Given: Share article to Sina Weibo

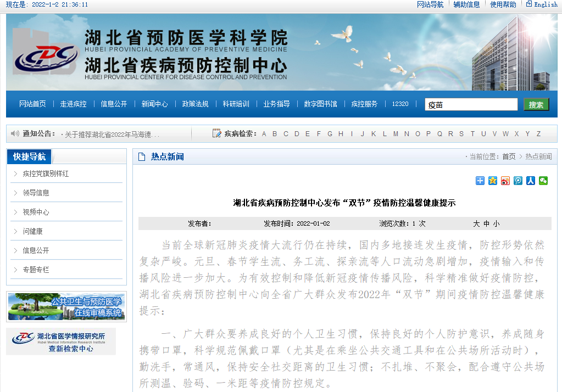Looking at the screenshot, I should pyautogui.click(x=505, y=181).
